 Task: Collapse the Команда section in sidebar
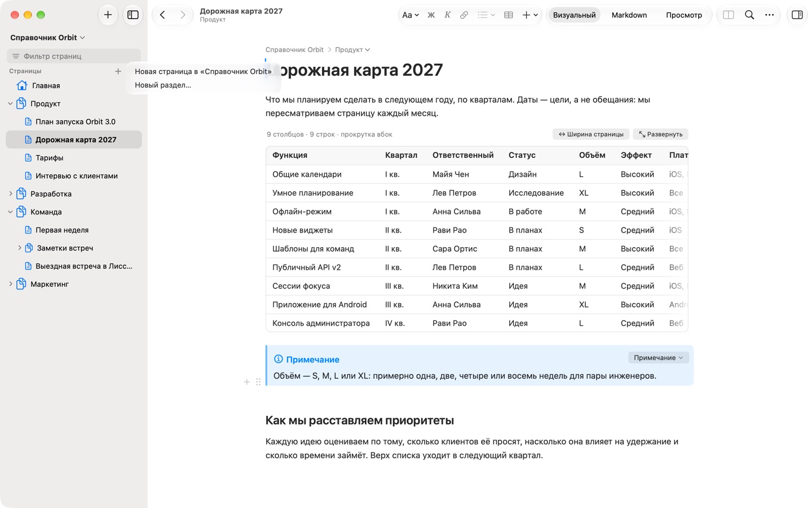click(10, 212)
